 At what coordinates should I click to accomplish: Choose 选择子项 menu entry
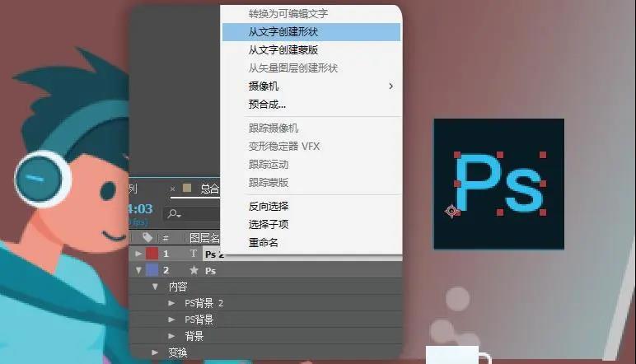[x=311, y=224]
